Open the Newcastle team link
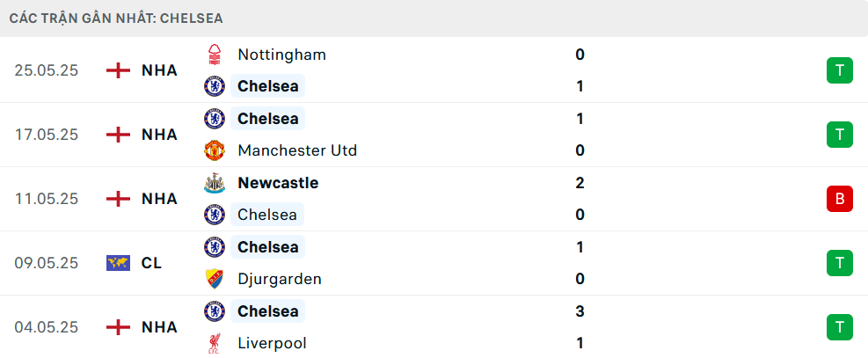This screenshot has height=358, width=868. point(279,183)
